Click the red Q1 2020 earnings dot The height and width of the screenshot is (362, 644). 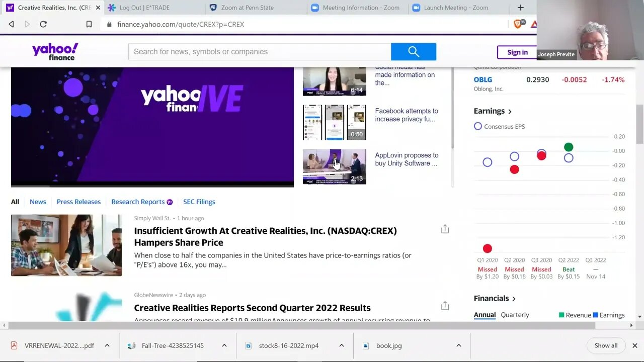point(487,248)
